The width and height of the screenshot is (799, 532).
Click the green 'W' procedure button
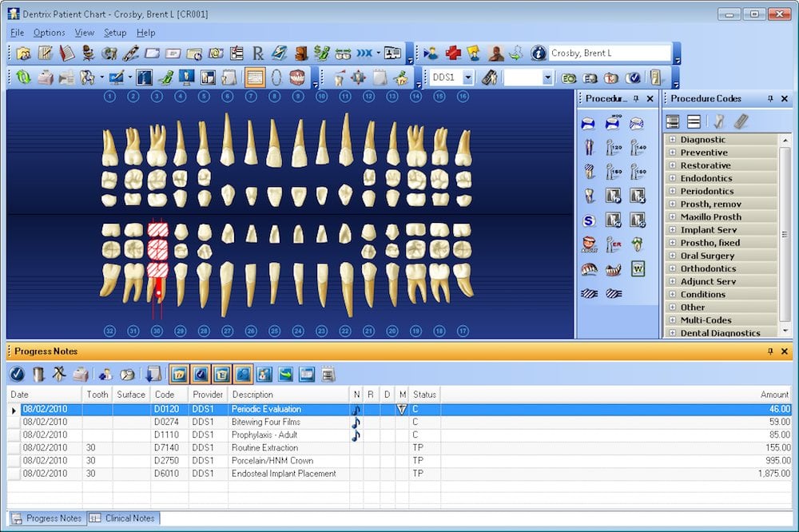638,268
